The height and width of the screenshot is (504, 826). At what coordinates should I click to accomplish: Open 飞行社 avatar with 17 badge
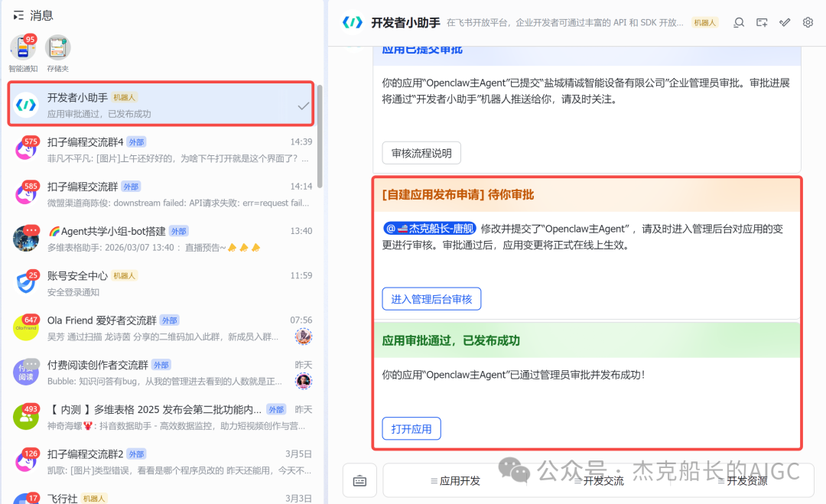tap(26, 499)
